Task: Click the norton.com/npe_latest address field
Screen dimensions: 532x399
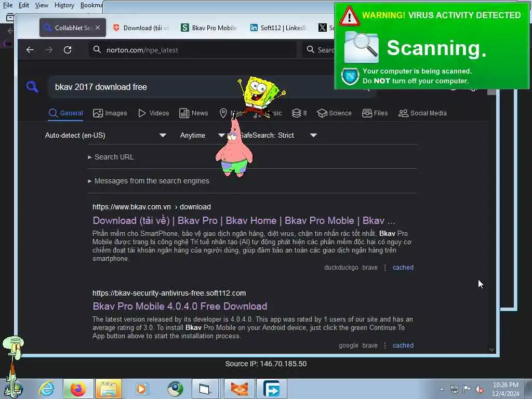Action: coord(193,50)
